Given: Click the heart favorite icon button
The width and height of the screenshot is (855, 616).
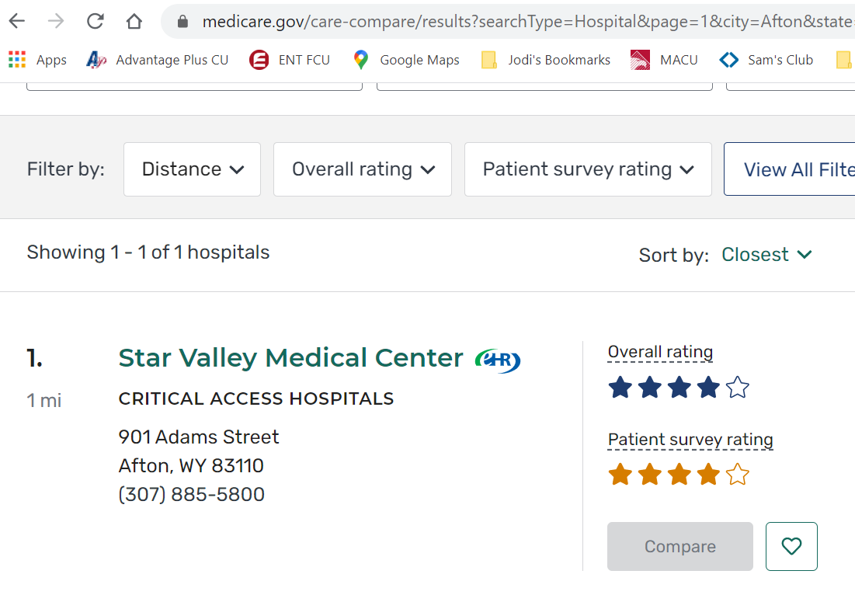Looking at the screenshot, I should point(791,546).
